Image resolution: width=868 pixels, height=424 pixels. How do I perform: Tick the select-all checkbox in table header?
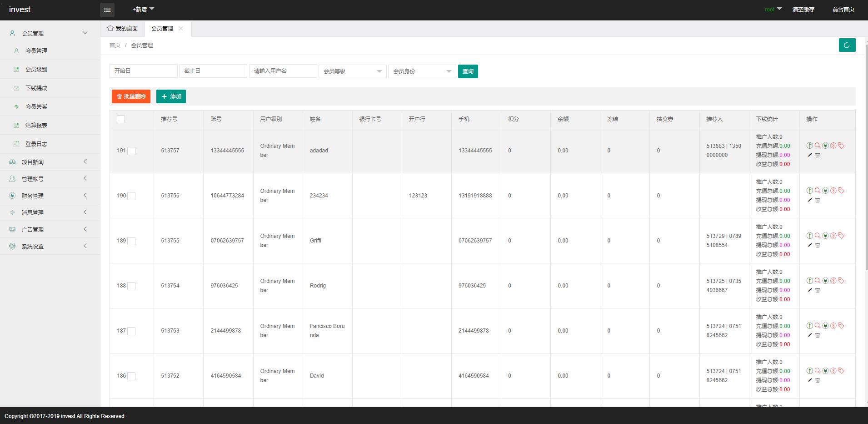121,119
